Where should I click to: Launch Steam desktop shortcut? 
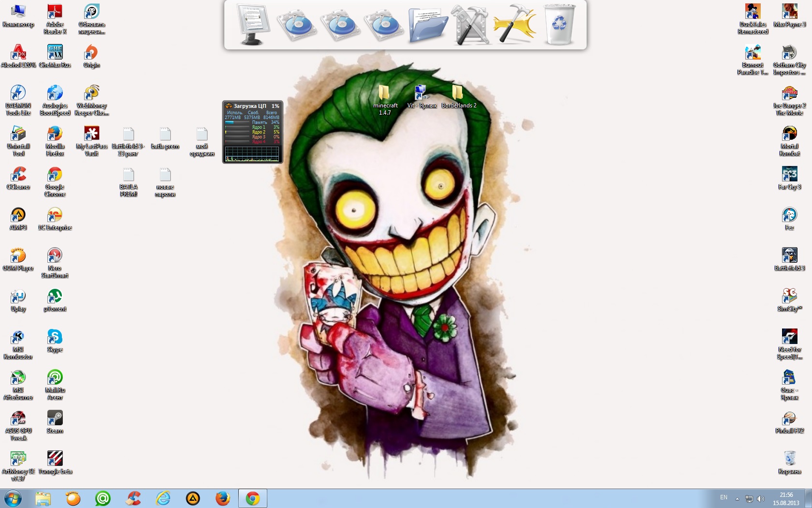tap(55, 422)
